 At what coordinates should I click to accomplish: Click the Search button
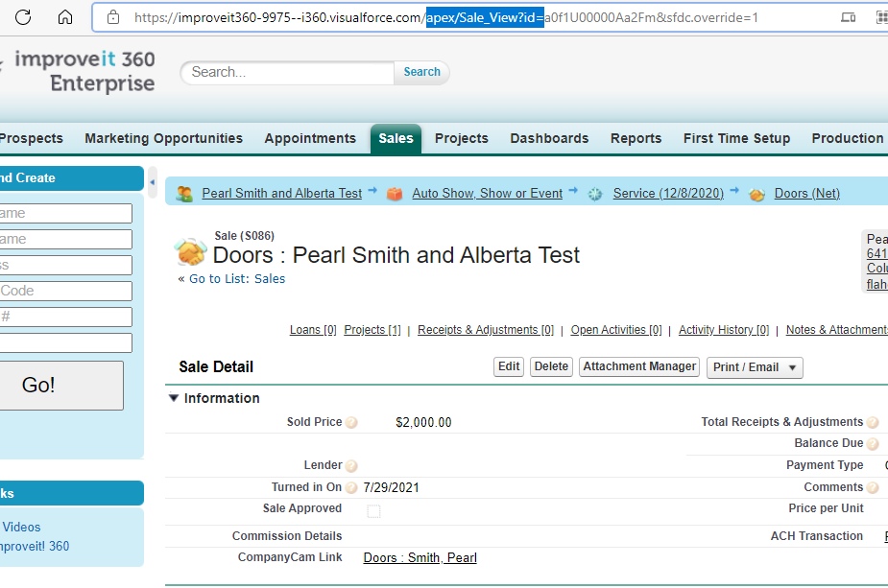(421, 73)
